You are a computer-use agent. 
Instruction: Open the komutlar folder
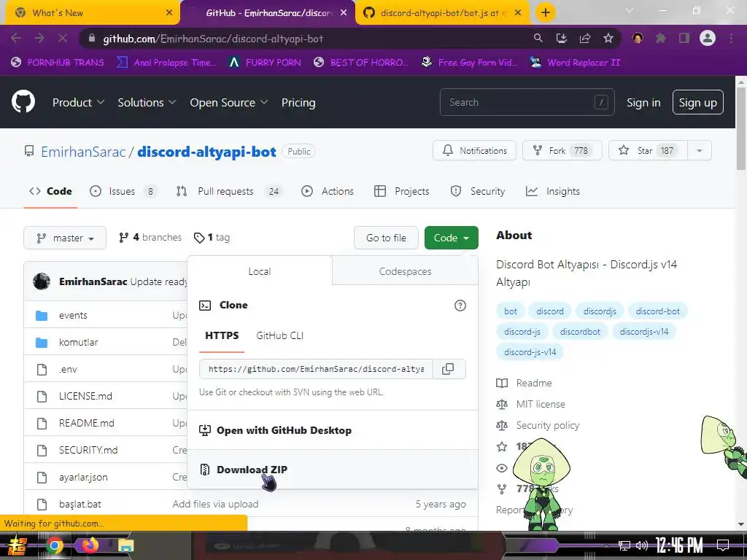78,342
